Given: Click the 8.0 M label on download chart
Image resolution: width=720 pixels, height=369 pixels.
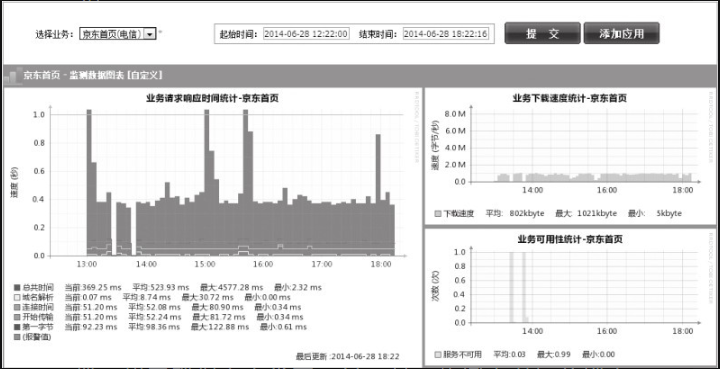Looking at the screenshot, I should pyautogui.click(x=456, y=114).
